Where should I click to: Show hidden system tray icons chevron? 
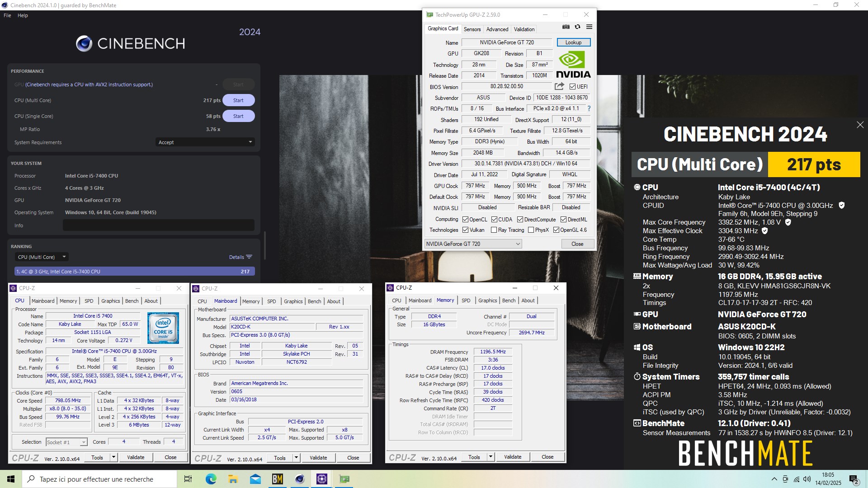click(x=774, y=479)
